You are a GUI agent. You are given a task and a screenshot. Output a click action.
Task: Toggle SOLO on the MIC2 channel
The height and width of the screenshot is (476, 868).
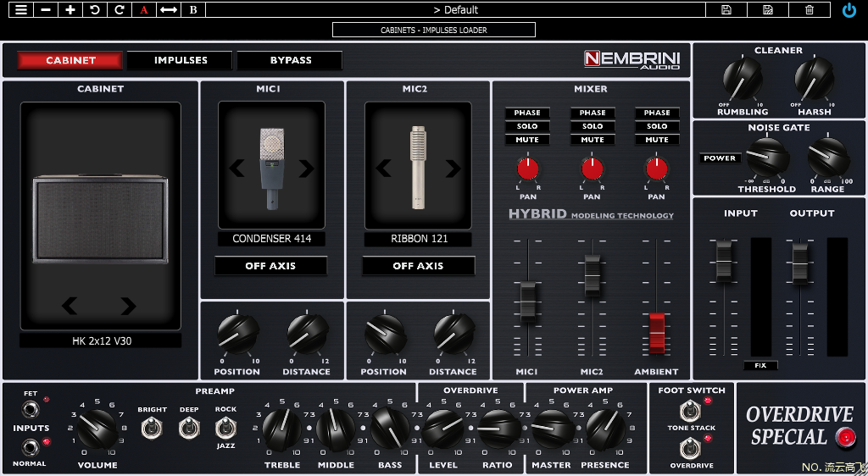[593, 126]
